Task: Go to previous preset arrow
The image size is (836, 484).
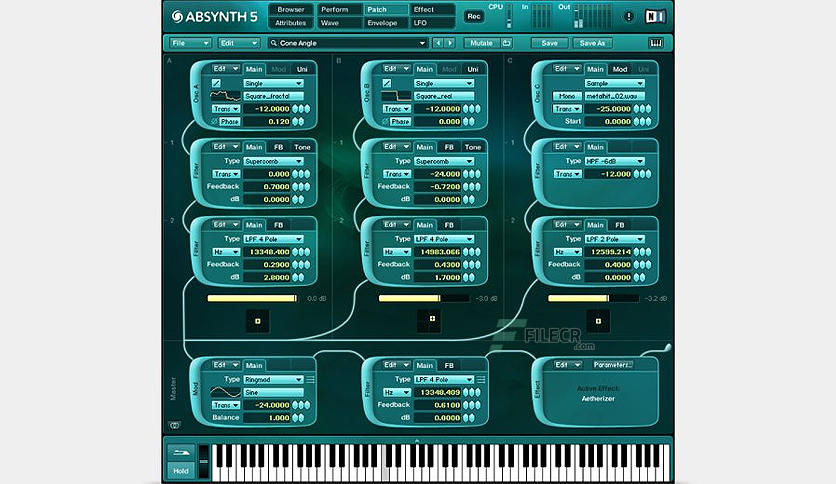Action: point(438,43)
